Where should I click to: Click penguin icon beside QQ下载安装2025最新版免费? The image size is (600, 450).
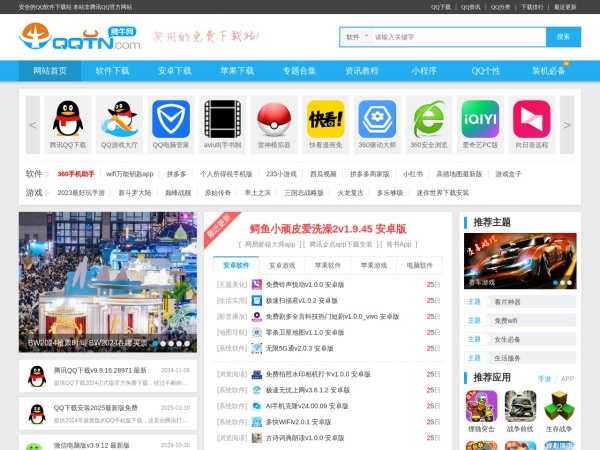37,414
